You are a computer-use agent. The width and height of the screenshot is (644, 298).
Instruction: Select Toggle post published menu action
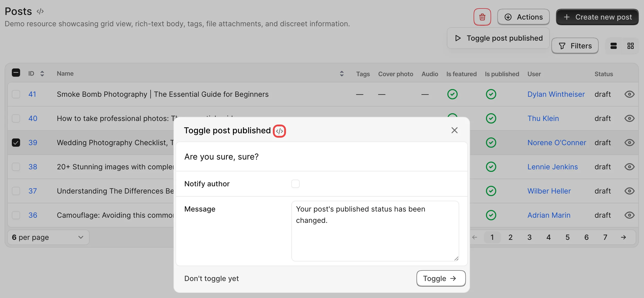498,38
